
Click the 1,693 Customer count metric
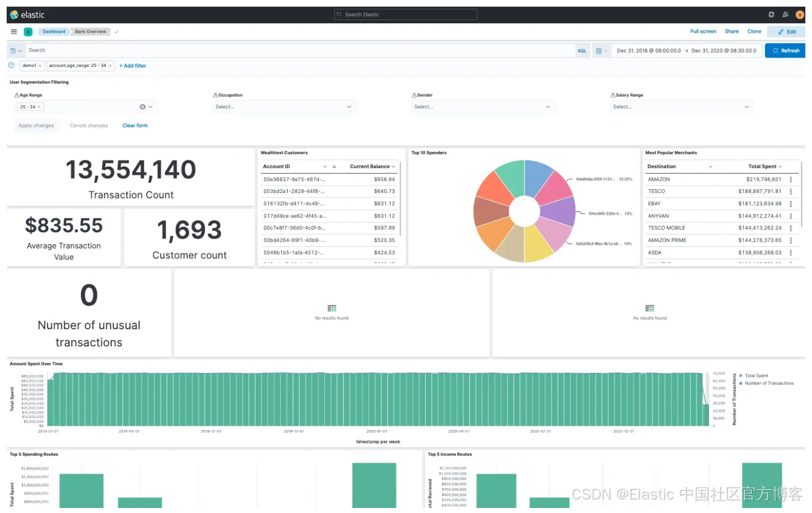tap(189, 230)
